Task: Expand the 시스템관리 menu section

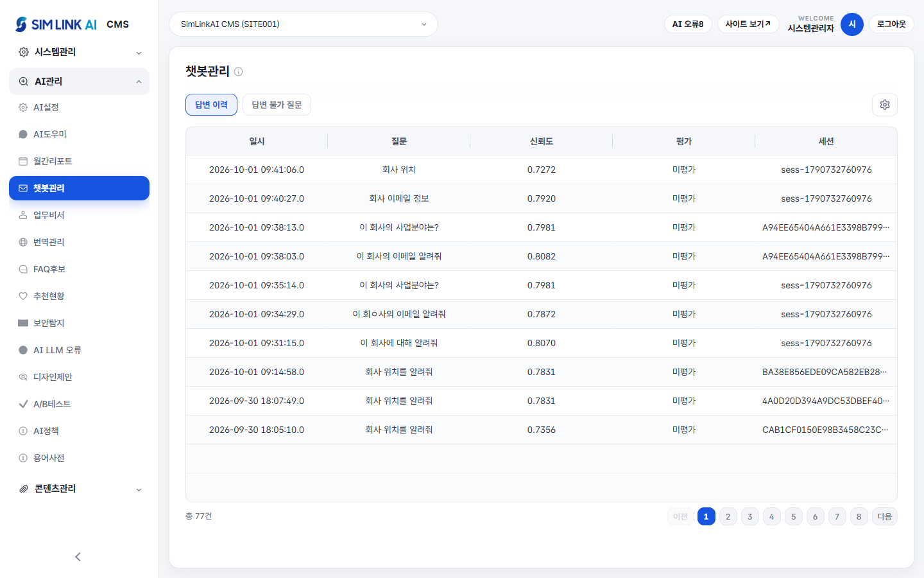Action: (x=79, y=52)
